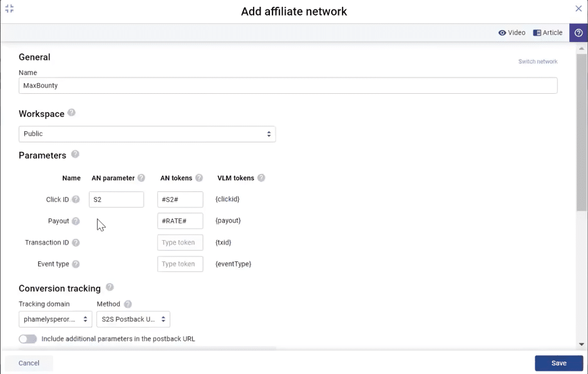Click the collapse dialog icon at top-left
Screen dimensions: 588x374
pos(9,9)
